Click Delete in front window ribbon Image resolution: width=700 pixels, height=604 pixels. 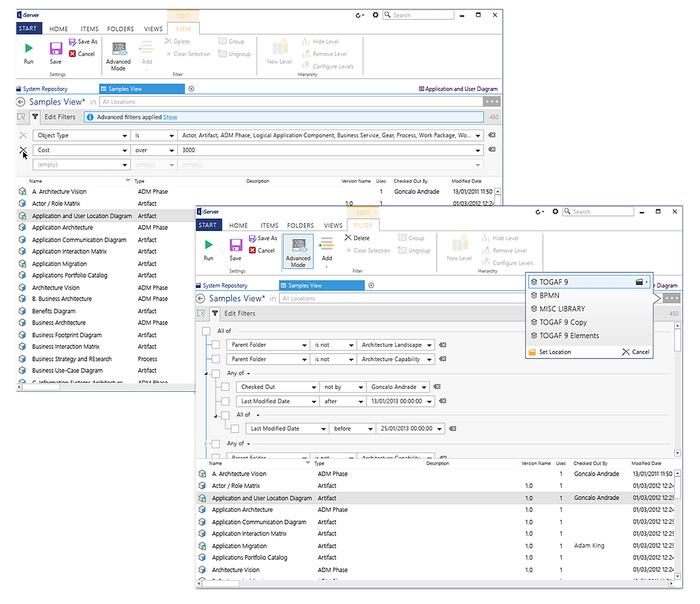357,238
